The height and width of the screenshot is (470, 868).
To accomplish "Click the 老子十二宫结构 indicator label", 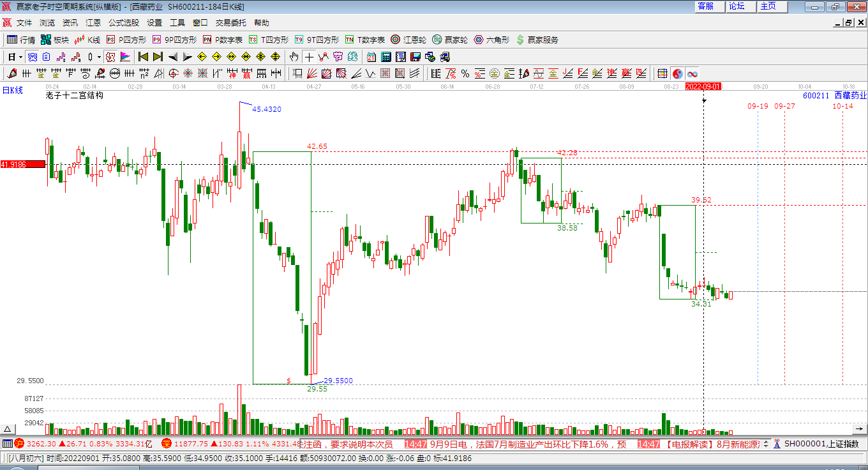I will coord(74,95).
